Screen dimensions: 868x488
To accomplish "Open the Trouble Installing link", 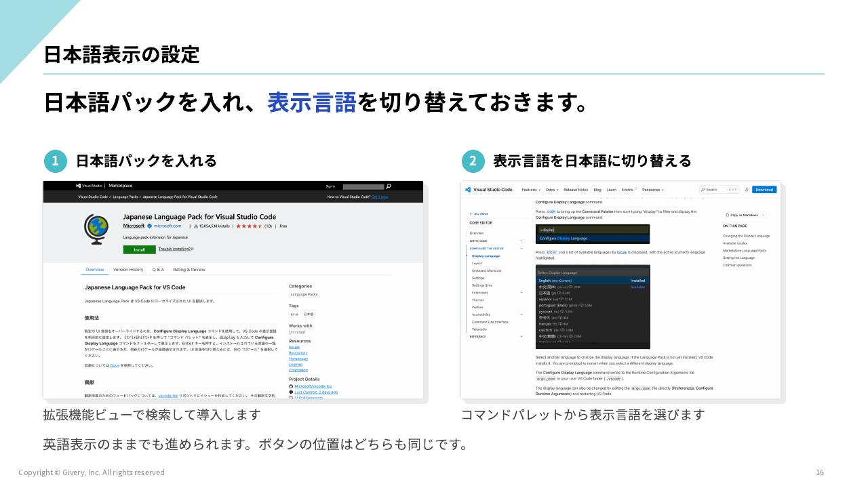I will (176, 249).
